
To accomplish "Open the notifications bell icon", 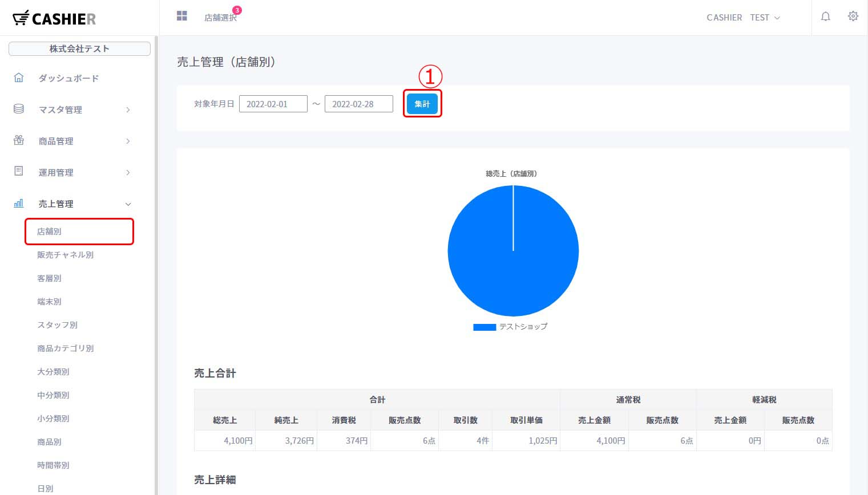I will click(825, 17).
